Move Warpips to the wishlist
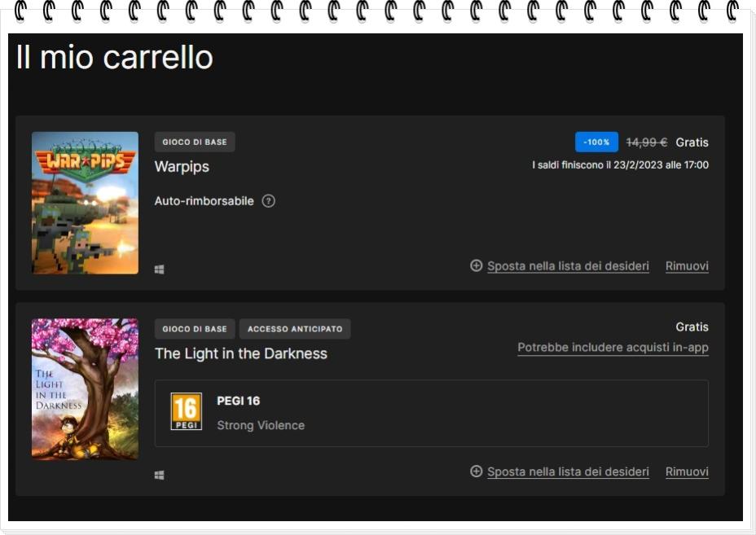Screen dimensions: 756x535 [x=568, y=266]
